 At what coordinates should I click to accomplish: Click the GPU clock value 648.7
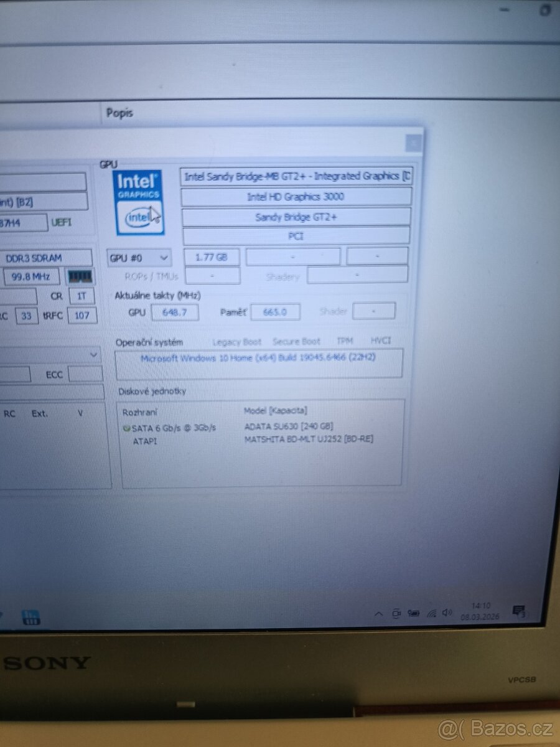[x=174, y=312]
